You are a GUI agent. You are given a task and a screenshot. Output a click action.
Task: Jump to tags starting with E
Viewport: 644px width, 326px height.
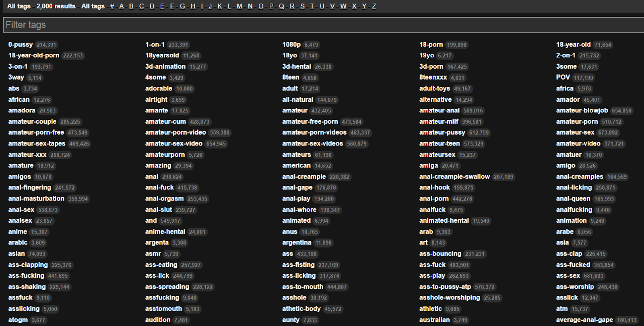tap(162, 6)
